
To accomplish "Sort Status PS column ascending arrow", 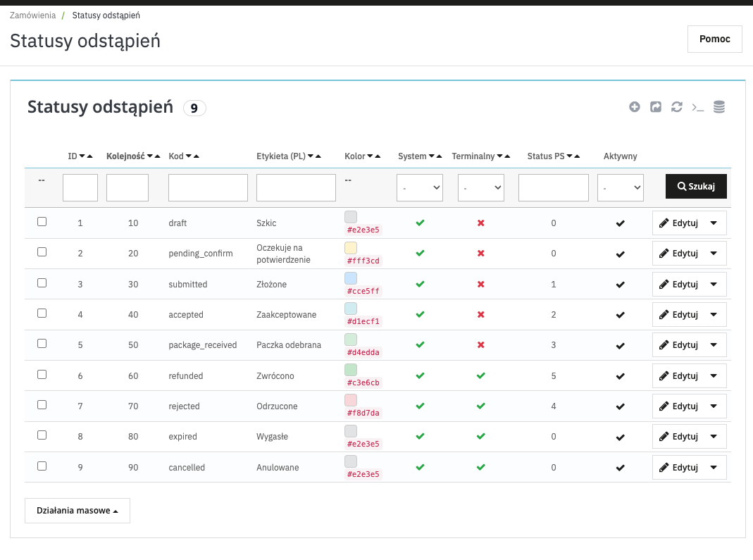I will point(577,156).
